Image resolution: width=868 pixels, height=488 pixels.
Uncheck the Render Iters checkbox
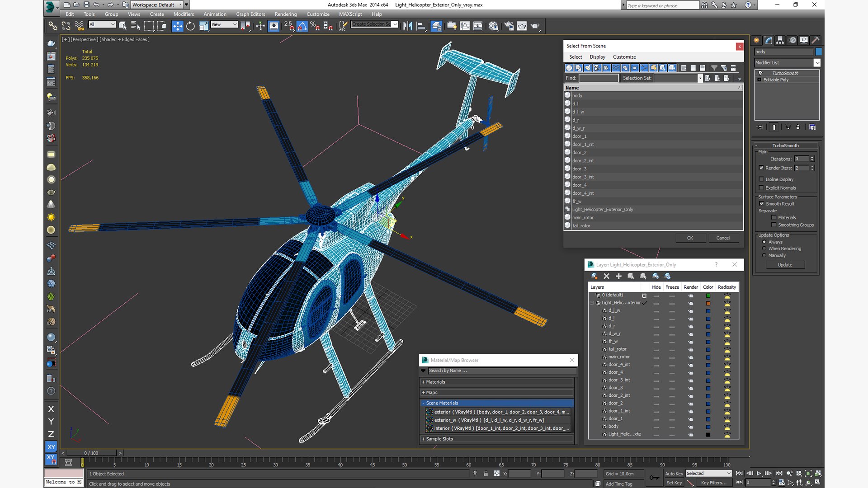click(x=761, y=168)
